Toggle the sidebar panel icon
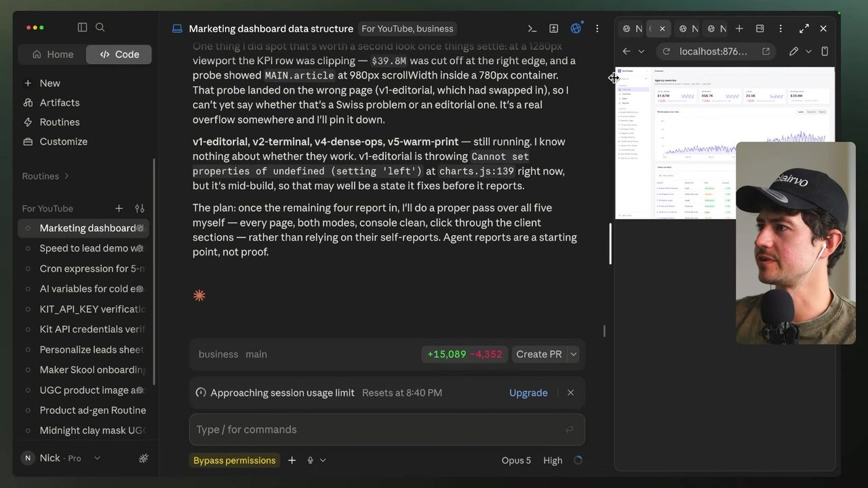The height and width of the screenshot is (488, 868). click(82, 27)
